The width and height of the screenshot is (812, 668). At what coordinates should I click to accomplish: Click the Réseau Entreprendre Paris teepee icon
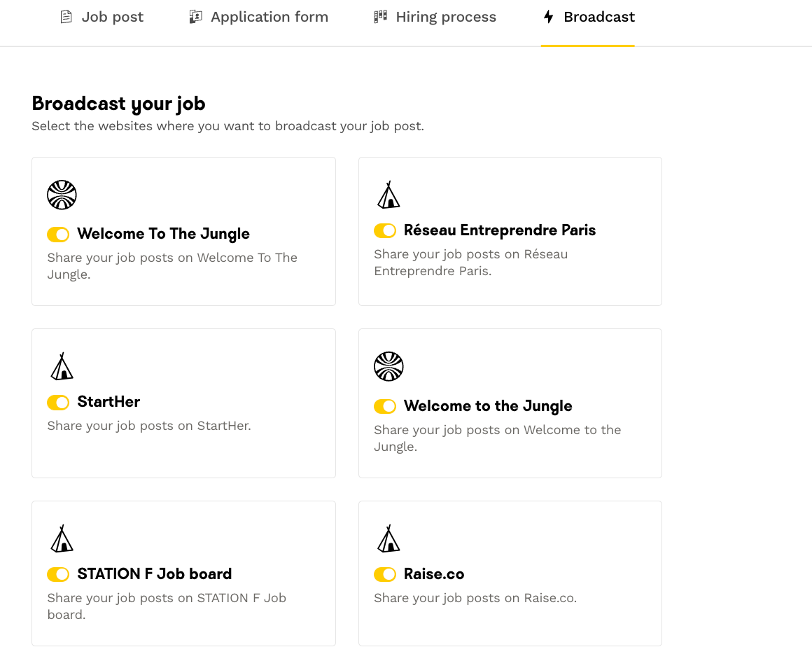388,195
